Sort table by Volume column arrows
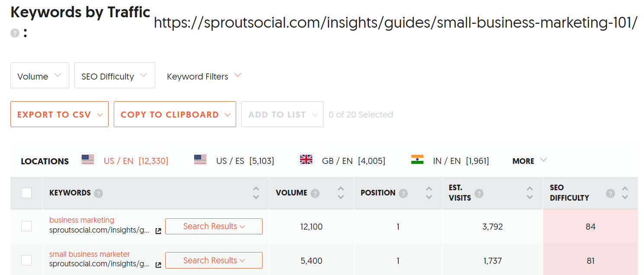 pos(341,193)
